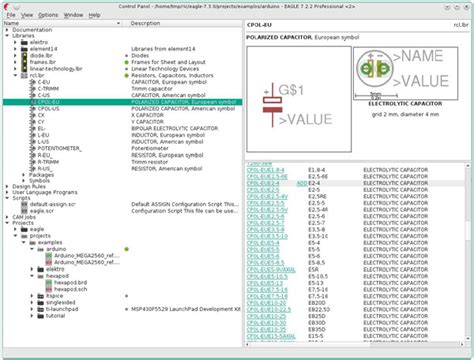Viewport: 474px width, 360px height.
Task: Click the Description column header
Action: 182,23
